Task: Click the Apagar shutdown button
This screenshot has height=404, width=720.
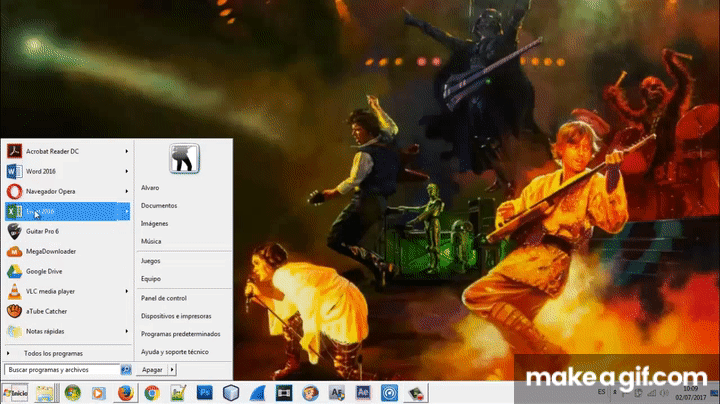Action: coord(152,370)
